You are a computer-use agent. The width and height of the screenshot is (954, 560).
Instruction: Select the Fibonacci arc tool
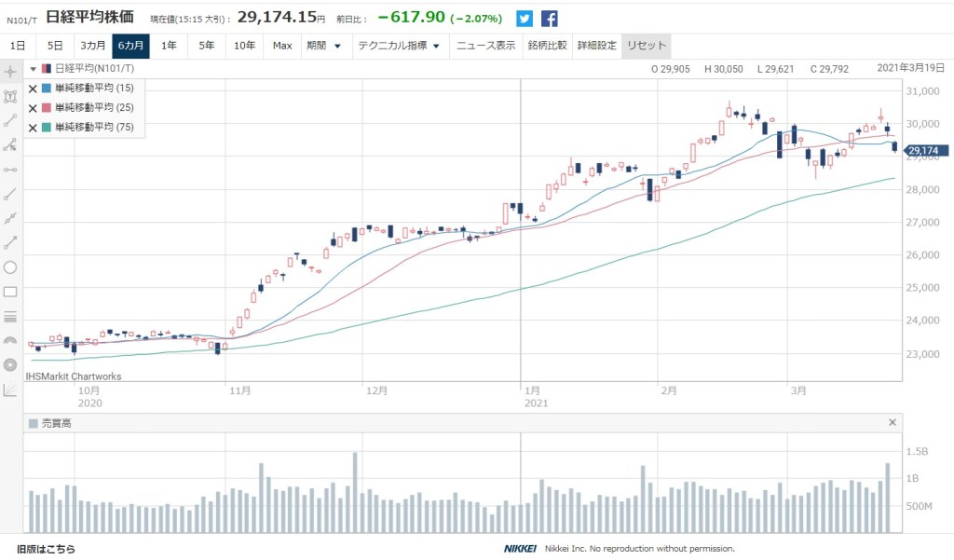click(x=10, y=341)
